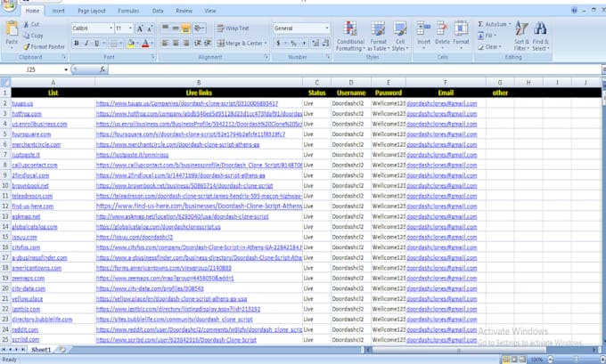Click Increase Indent icon

pyautogui.click(x=208, y=43)
